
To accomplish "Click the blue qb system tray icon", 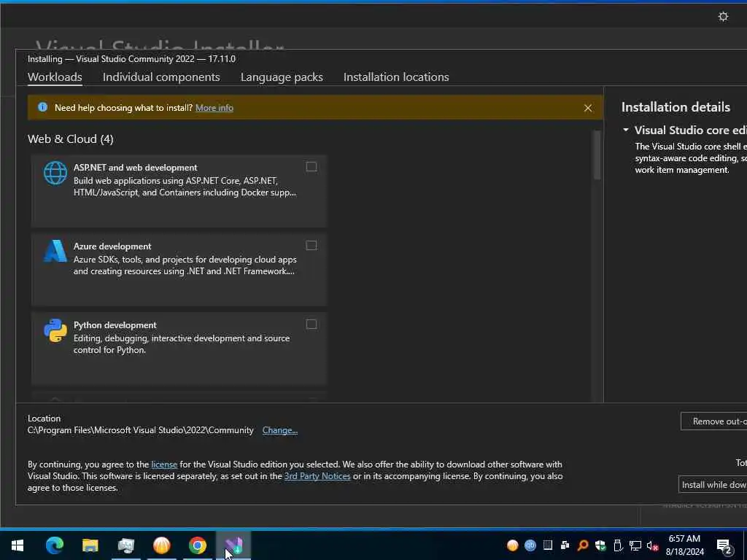I will tap(530, 545).
